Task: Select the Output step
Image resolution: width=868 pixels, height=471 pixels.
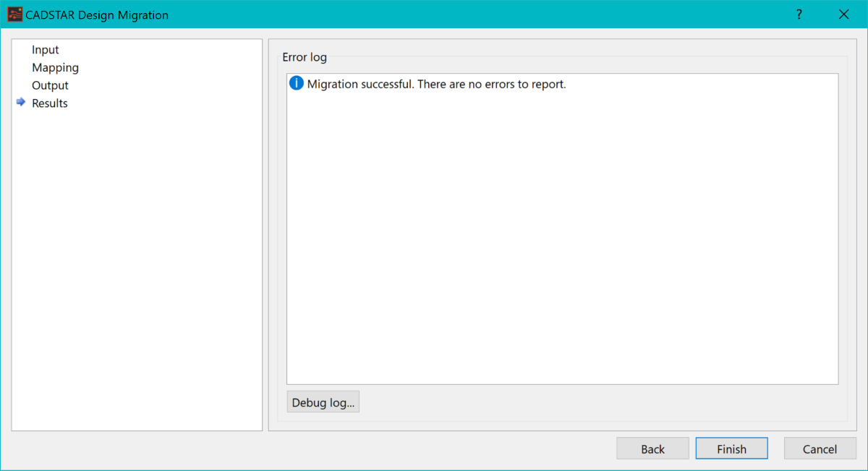Action: 50,85
